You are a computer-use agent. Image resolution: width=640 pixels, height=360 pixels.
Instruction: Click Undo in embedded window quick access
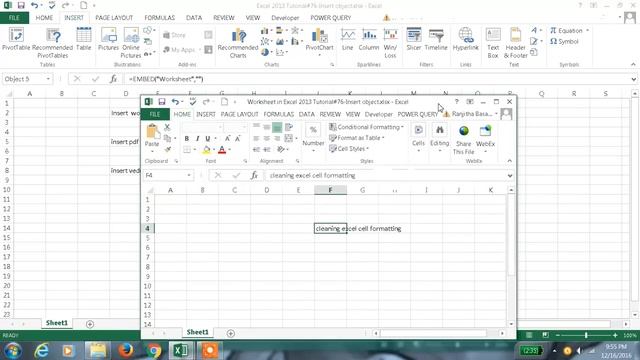pyautogui.click(x=175, y=102)
